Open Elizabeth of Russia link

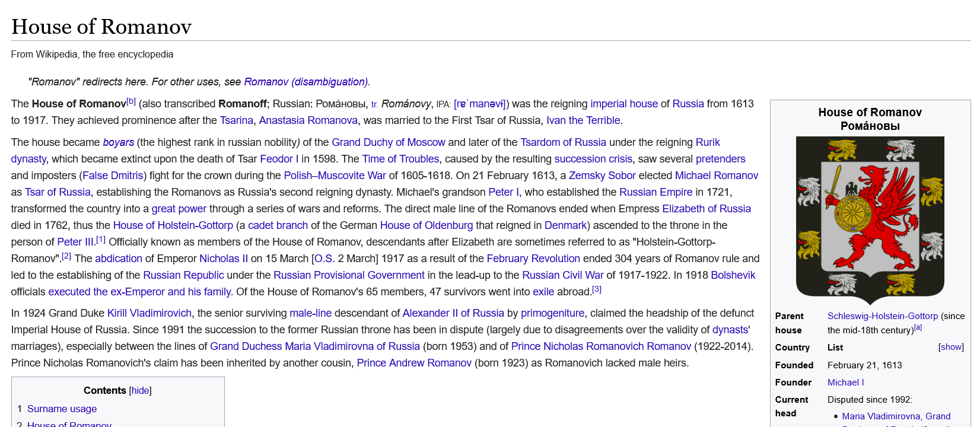[x=707, y=209]
